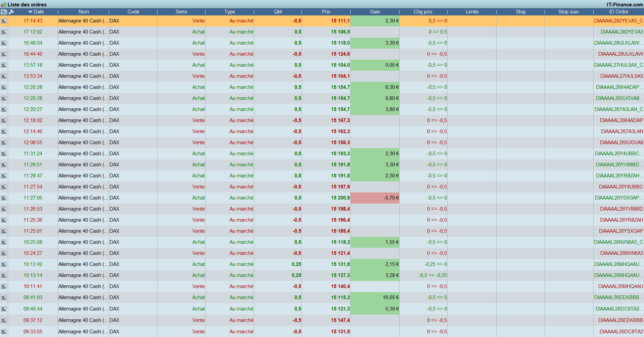Select order ID DIAAAAL27HUL5AX_C
The width and height of the screenshot is (644, 337).
pos(618,65)
